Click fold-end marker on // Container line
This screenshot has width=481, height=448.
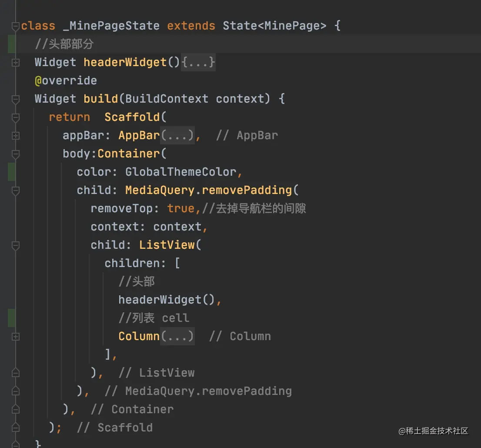[x=15, y=409]
